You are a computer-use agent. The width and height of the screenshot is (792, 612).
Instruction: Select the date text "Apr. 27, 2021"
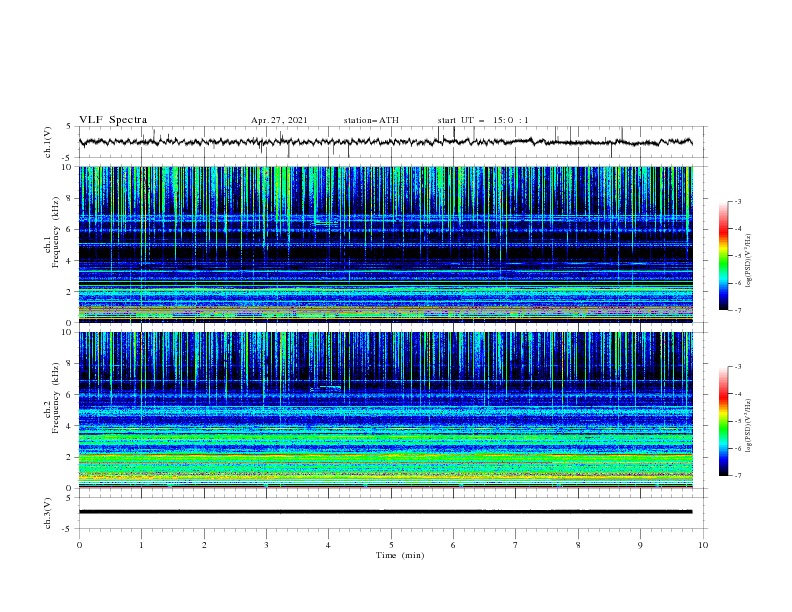point(279,120)
